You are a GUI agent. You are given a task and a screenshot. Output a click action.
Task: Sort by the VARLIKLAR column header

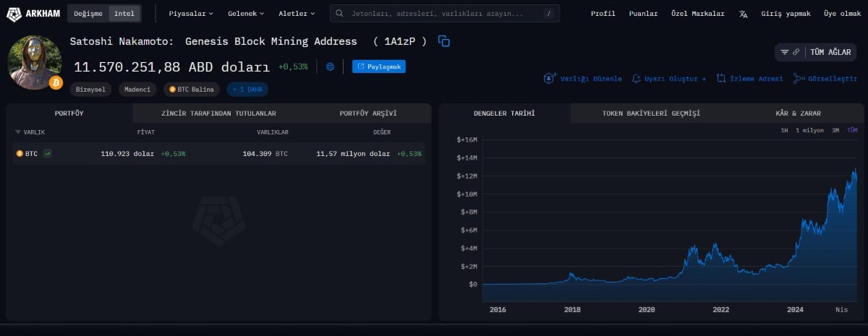[x=273, y=133]
